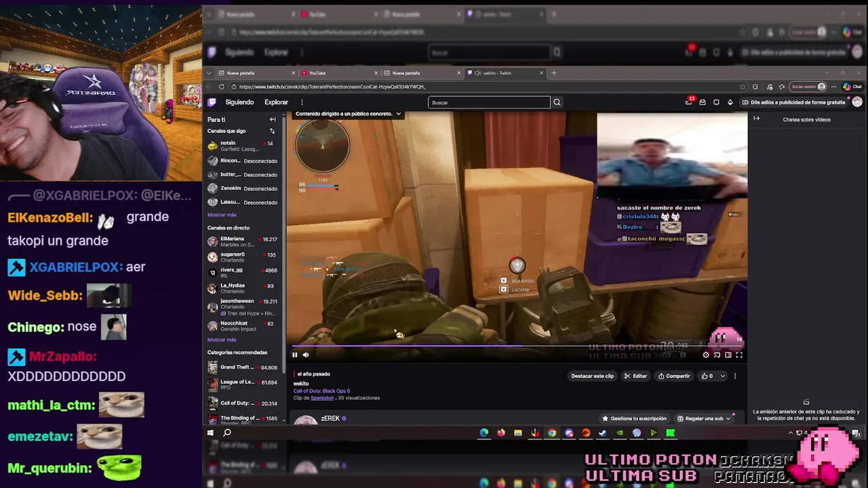Open League of Legends recommended category
868x488 pixels.
tap(242, 385)
